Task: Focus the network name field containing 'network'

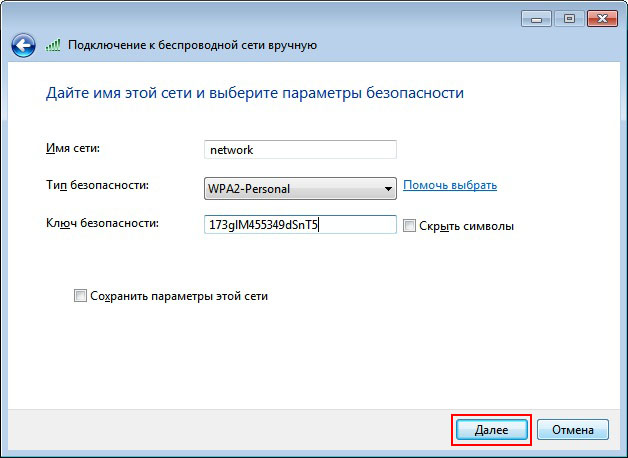Action: click(299, 150)
